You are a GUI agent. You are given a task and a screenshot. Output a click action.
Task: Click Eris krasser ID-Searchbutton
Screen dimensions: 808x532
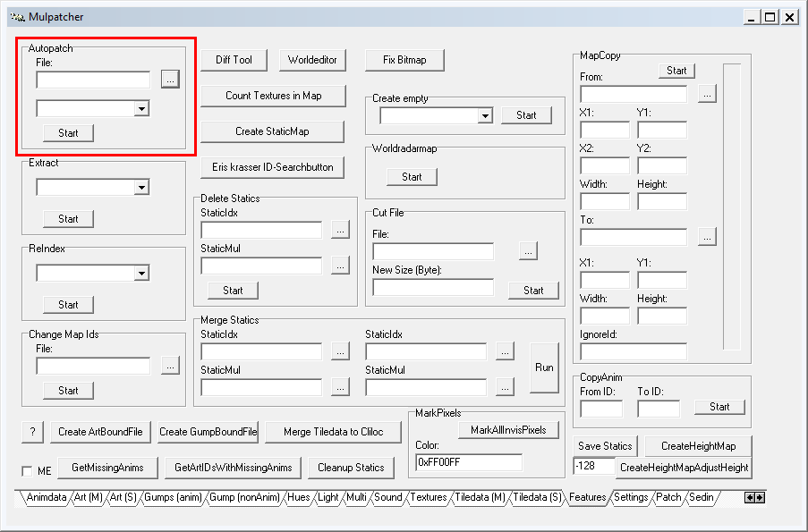click(x=272, y=167)
